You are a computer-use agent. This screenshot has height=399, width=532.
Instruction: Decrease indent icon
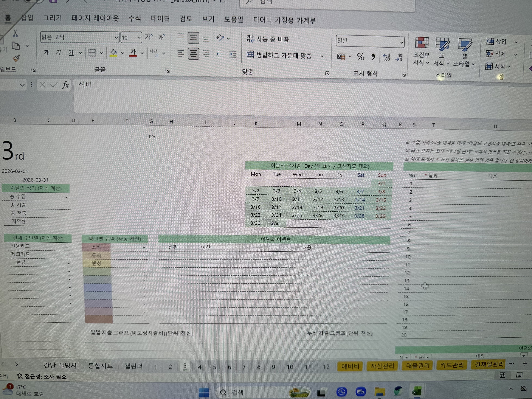[220, 54]
